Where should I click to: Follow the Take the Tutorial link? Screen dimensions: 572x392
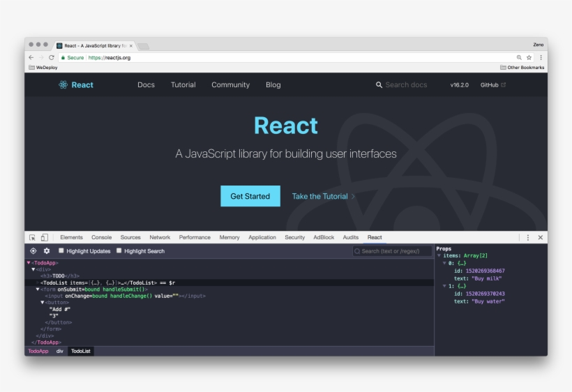point(323,196)
